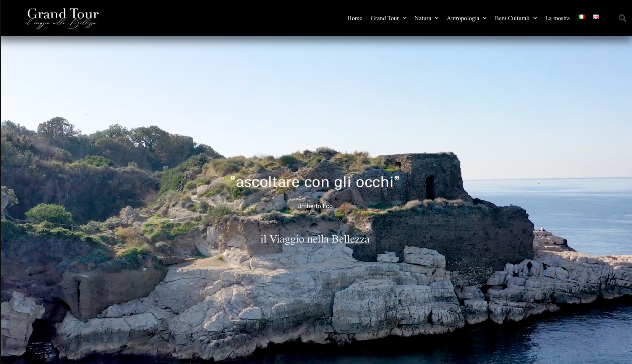Viewport: 632px width, 364px height.
Task: Expand the Antropologia dropdown menu
Action: click(x=485, y=18)
